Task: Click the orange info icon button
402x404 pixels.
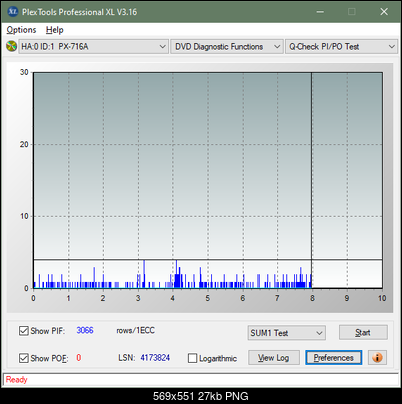Action: pyautogui.click(x=377, y=358)
